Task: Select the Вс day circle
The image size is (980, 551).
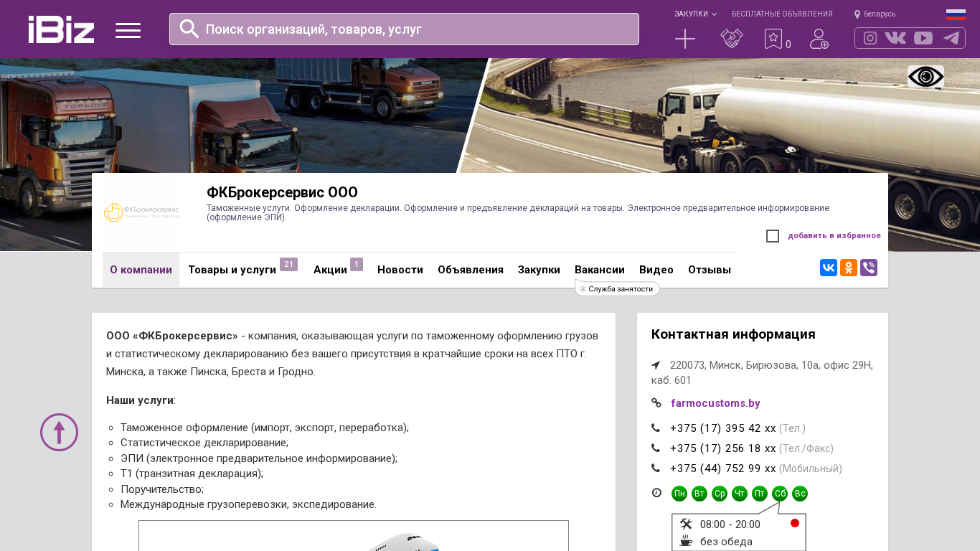Action: (x=800, y=494)
